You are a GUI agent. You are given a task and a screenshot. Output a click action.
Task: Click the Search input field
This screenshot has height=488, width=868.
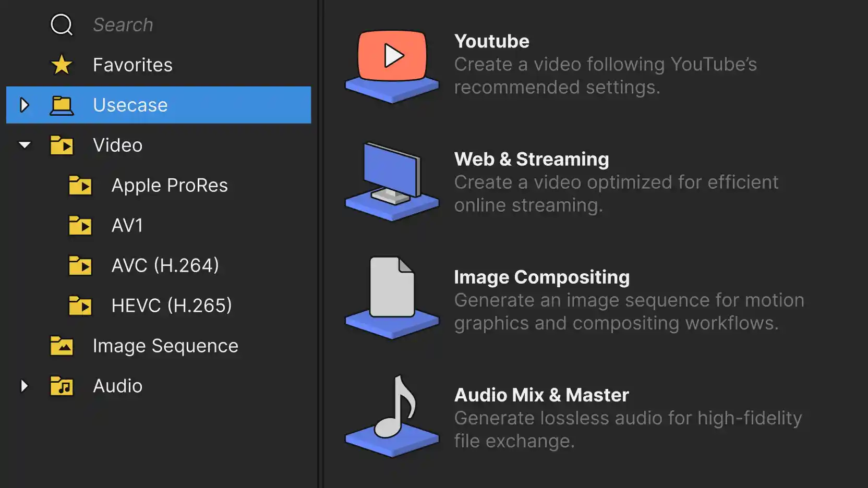tap(123, 25)
